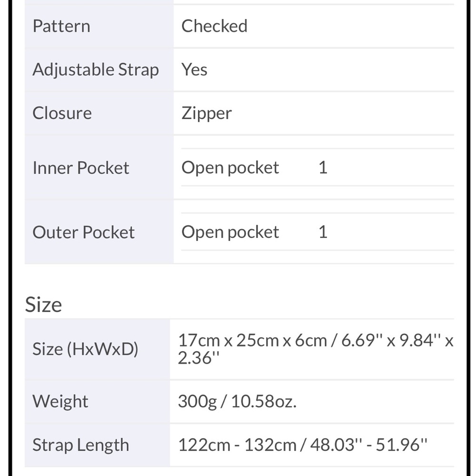476x476 pixels.
Task: Click the count 1 in Inner Pocket row
Action: coord(323,168)
